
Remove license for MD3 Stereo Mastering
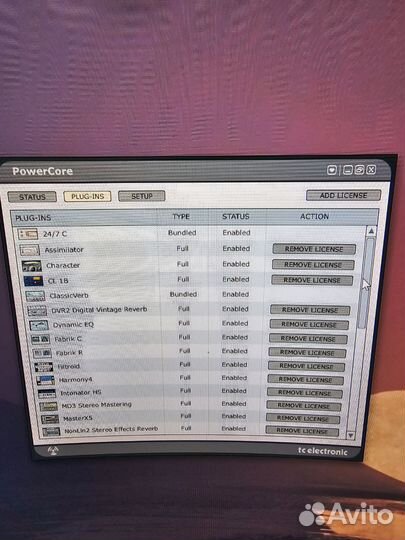point(304,406)
